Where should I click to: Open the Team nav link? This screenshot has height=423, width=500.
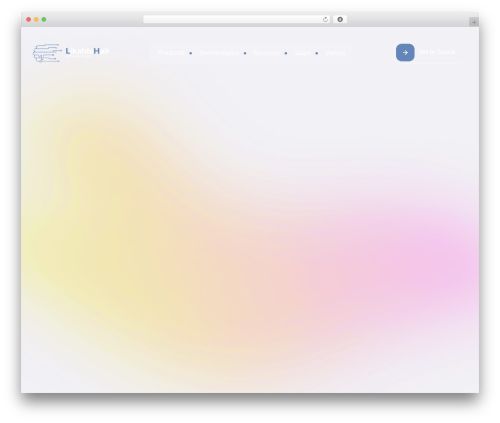coord(302,53)
